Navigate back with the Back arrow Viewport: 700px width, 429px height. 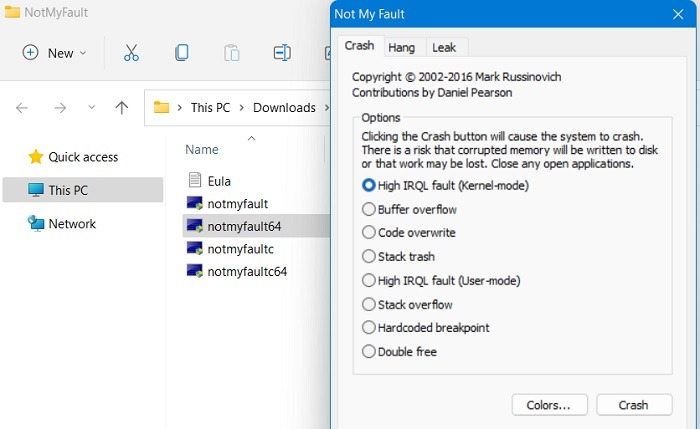(22, 108)
